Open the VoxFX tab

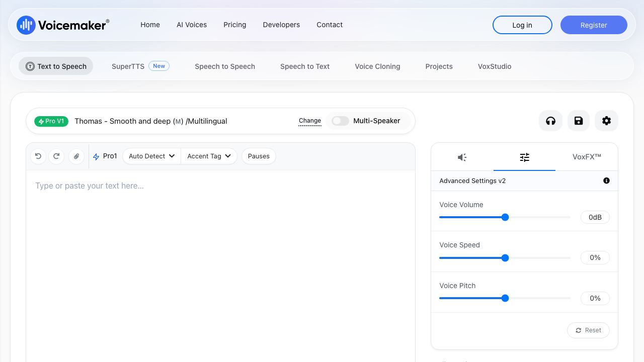pyautogui.click(x=587, y=157)
